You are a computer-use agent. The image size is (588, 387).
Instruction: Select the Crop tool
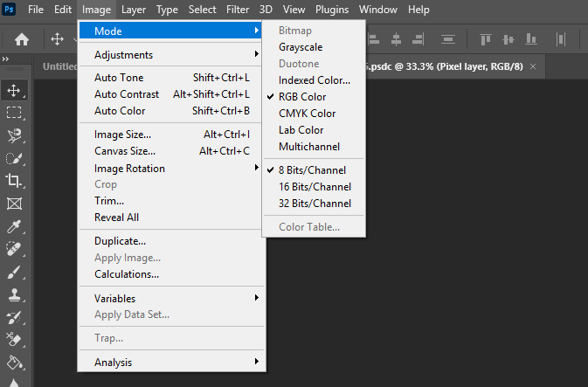click(x=14, y=181)
